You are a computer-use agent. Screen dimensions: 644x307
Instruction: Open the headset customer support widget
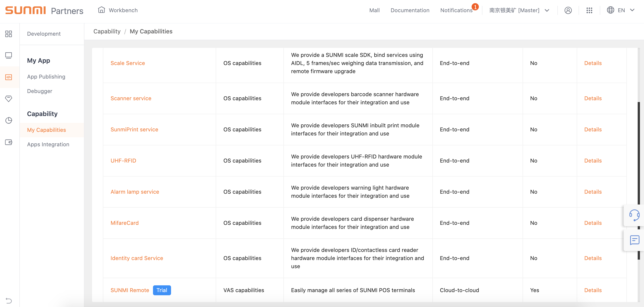point(634,215)
